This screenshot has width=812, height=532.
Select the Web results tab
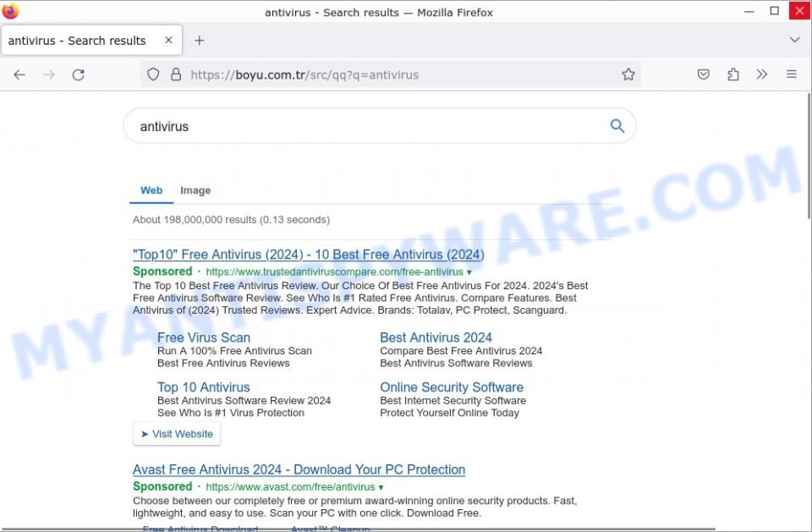(x=151, y=190)
